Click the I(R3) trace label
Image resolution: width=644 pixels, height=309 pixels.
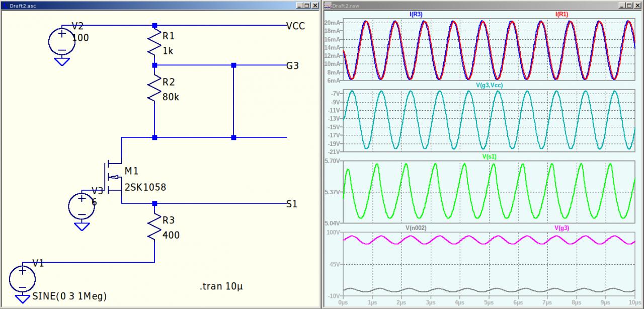(x=416, y=15)
